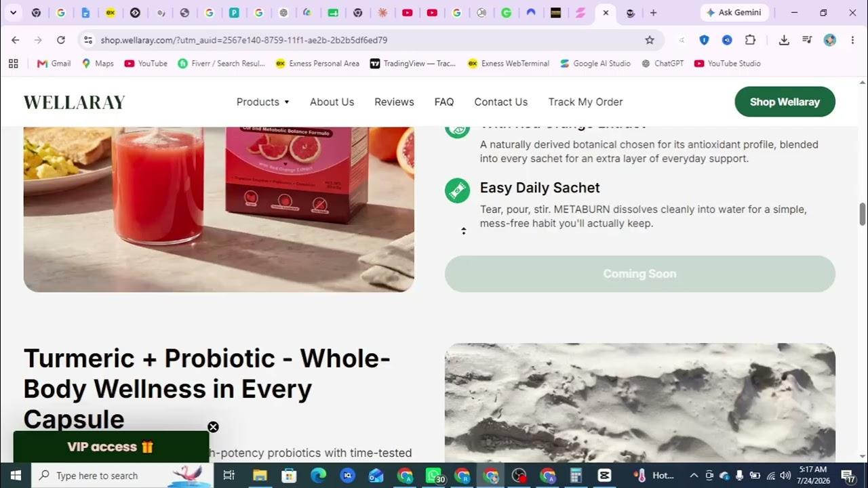Open the notification center icon

tap(848, 475)
